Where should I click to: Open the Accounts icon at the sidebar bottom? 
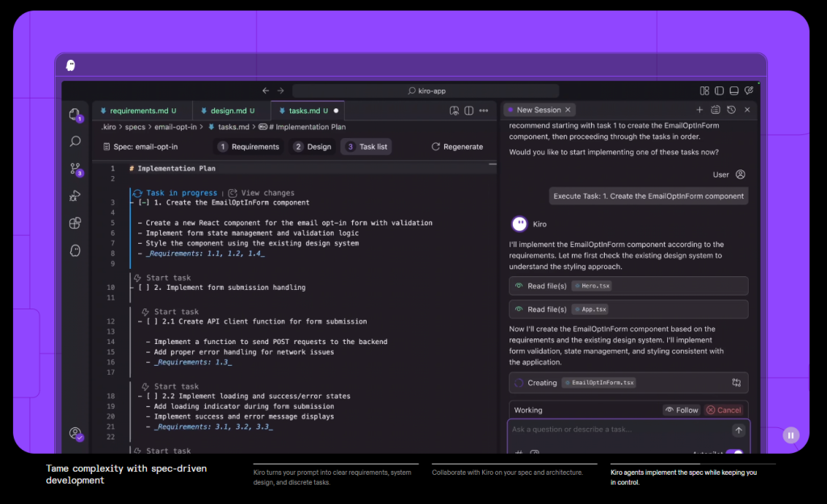[x=75, y=434]
